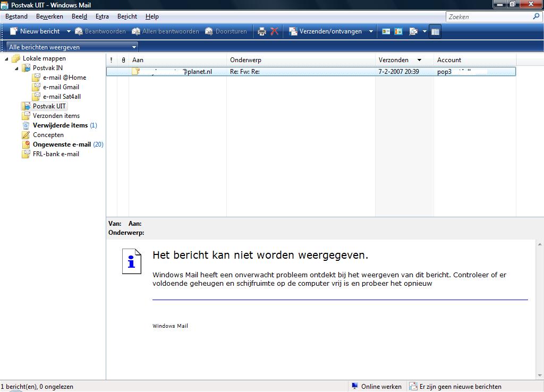Click the Ongewenste e-mail junk icon
This screenshot has height=392, width=544.
[x=26, y=144]
